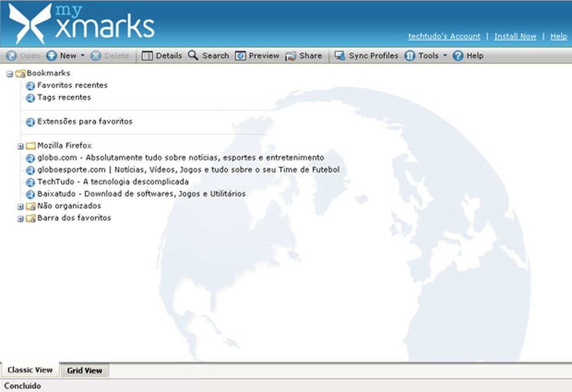Open techtudo's Account link
Image resolution: width=572 pixels, height=392 pixels.
tap(444, 36)
